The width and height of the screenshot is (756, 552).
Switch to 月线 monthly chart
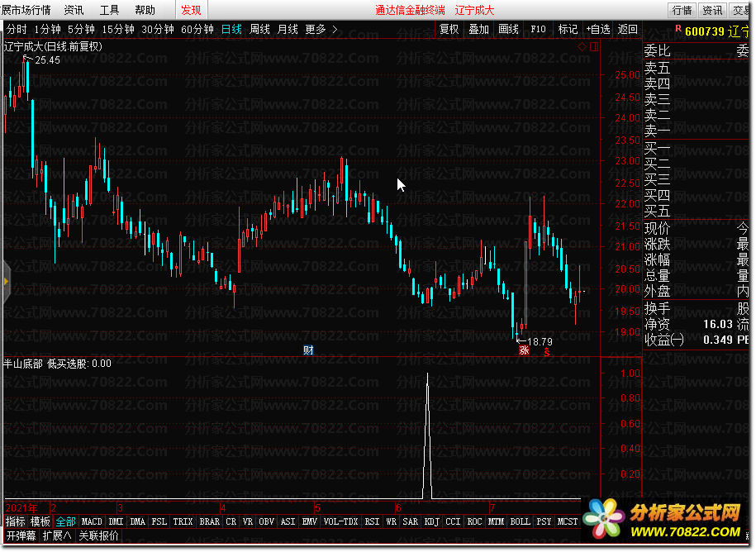coord(288,30)
